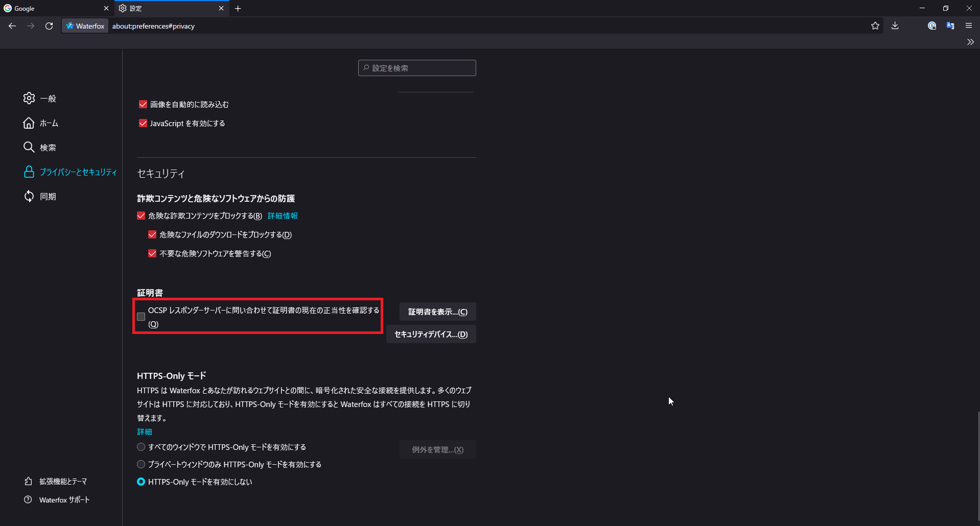Bookmark this page with the star icon
The width and height of the screenshot is (980, 526).
[x=875, y=26]
